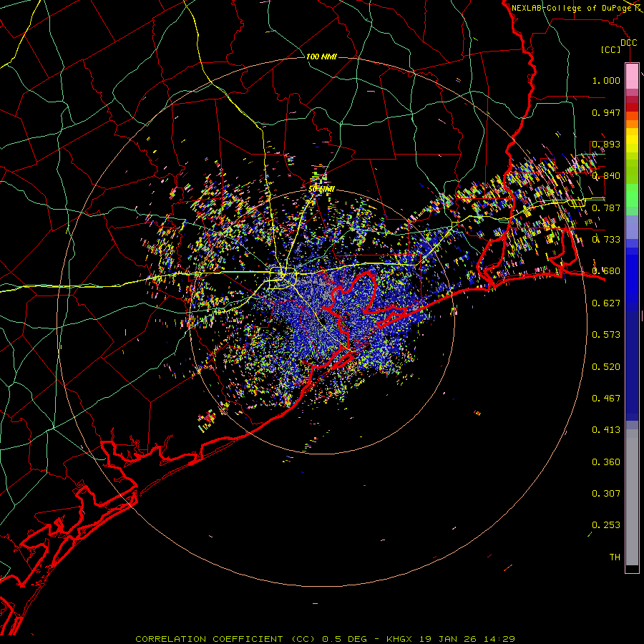Pick the pink swatch atop the color bar

tap(632, 77)
